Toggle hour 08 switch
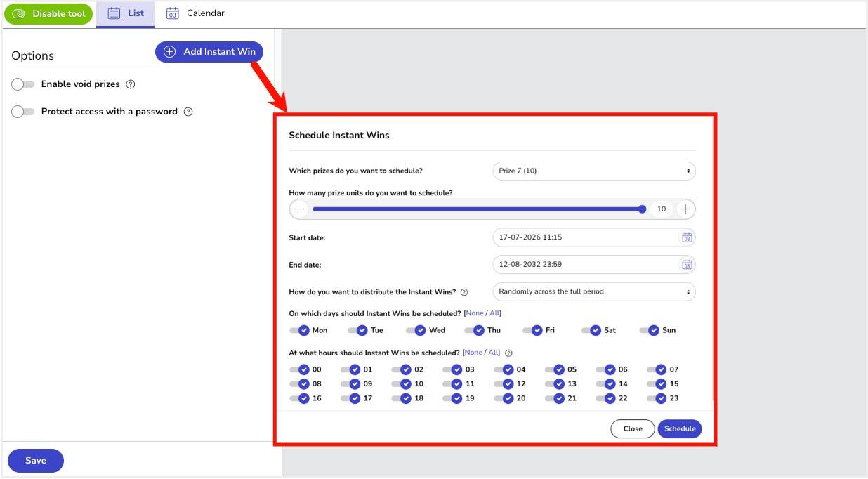This screenshot has height=479, width=868. 299,384
